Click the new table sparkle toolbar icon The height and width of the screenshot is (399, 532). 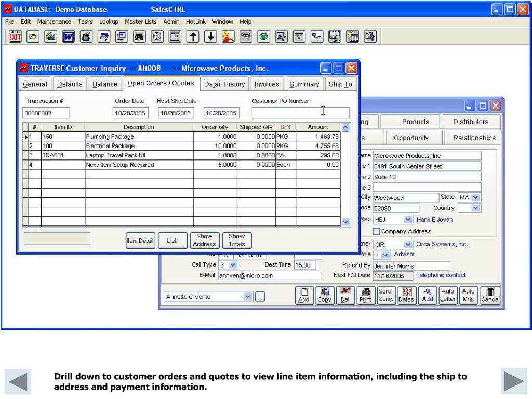pos(353,36)
